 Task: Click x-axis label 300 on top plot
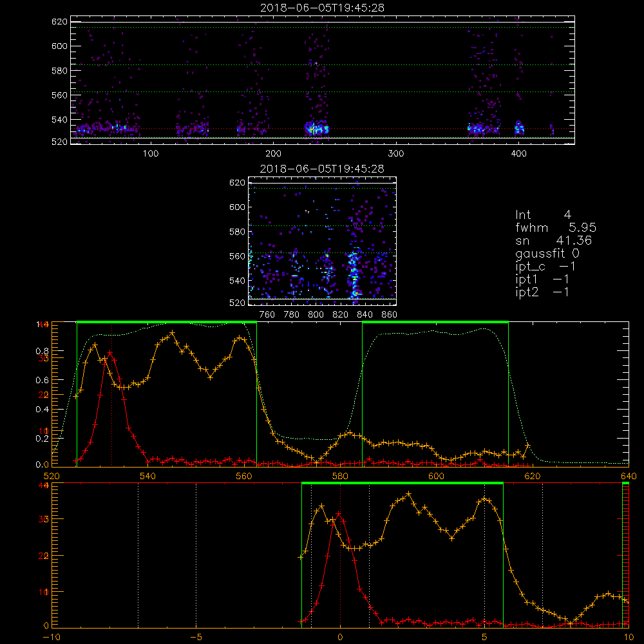[396, 154]
